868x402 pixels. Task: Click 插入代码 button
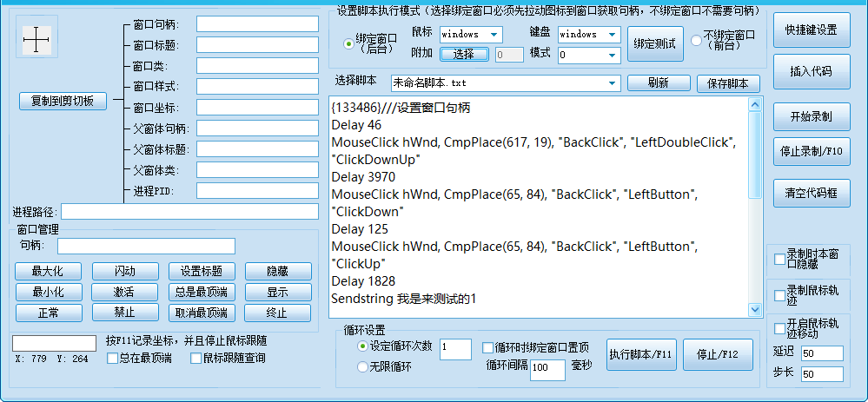[811, 71]
